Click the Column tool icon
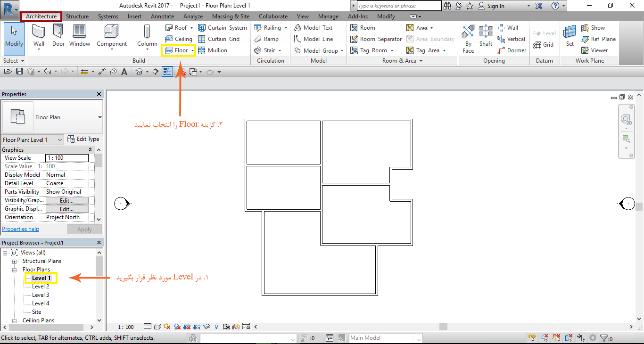The height and width of the screenshot is (344, 644). coord(147,35)
